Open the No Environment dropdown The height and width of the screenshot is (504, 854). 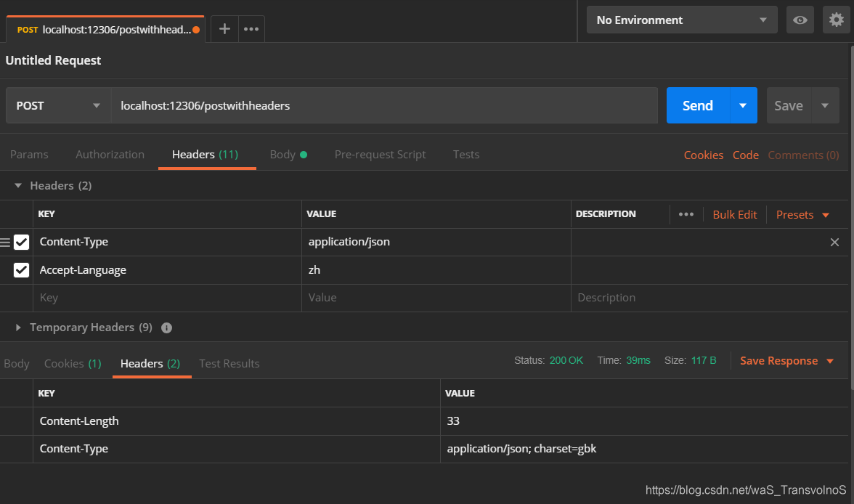[x=682, y=20]
